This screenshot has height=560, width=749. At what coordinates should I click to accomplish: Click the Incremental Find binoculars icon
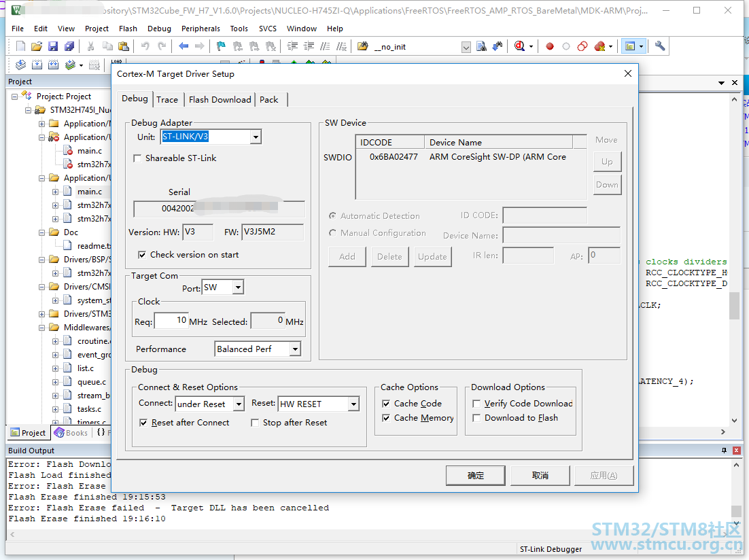pyautogui.click(x=498, y=46)
